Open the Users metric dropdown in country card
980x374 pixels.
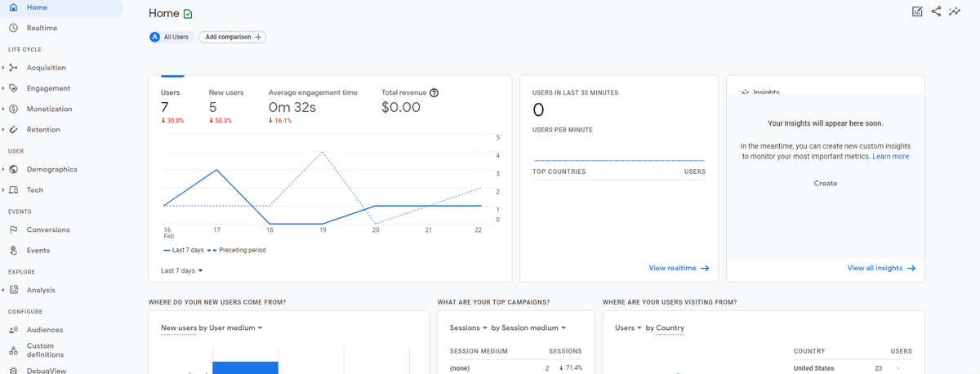(629, 327)
